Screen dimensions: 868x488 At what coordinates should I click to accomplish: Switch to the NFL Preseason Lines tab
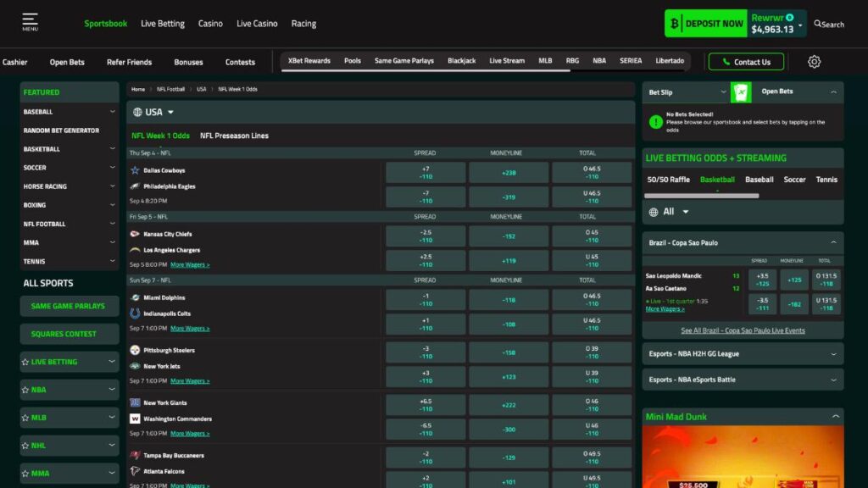[x=233, y=136]
